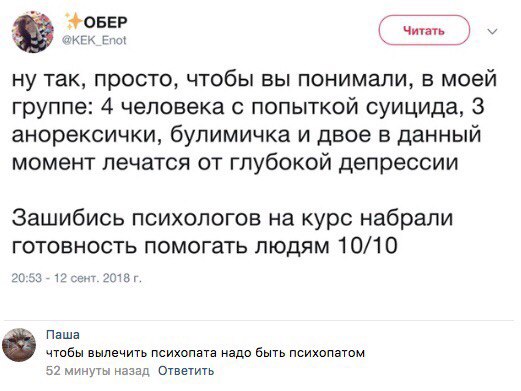Click Паша's cat avatar

coord(19,345)
